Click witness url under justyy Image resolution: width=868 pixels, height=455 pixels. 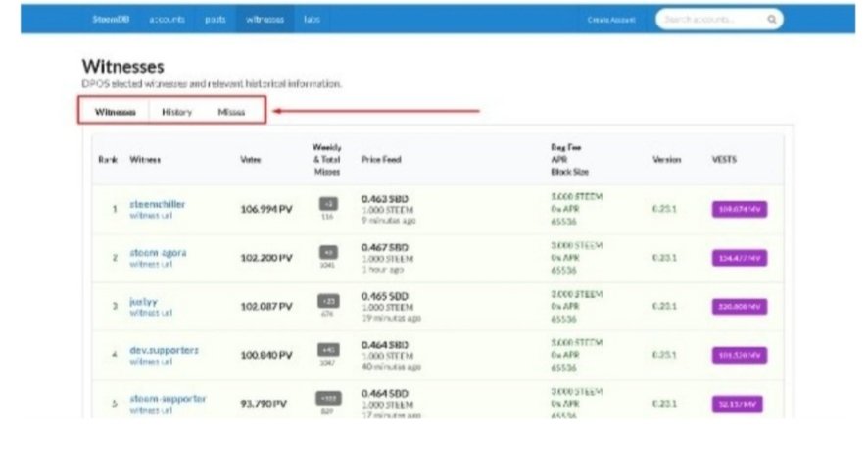(x=151, y=313)
